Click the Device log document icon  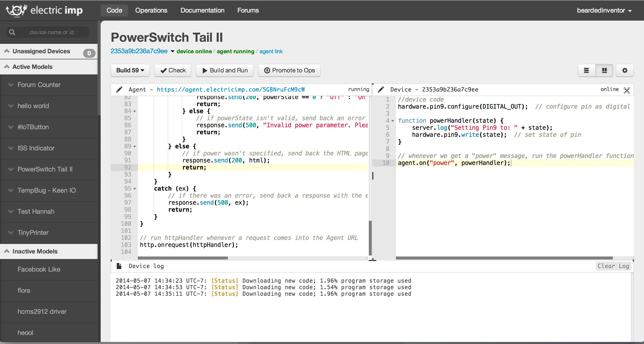119,266
